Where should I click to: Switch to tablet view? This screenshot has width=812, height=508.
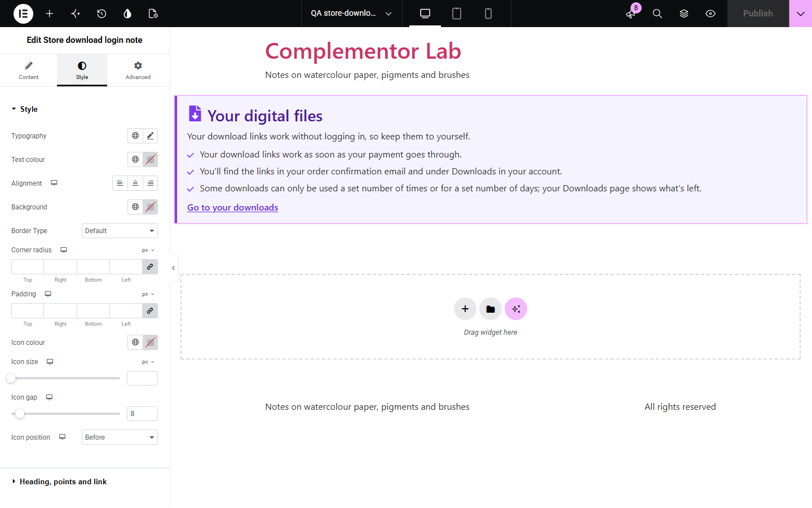point(457,14)
